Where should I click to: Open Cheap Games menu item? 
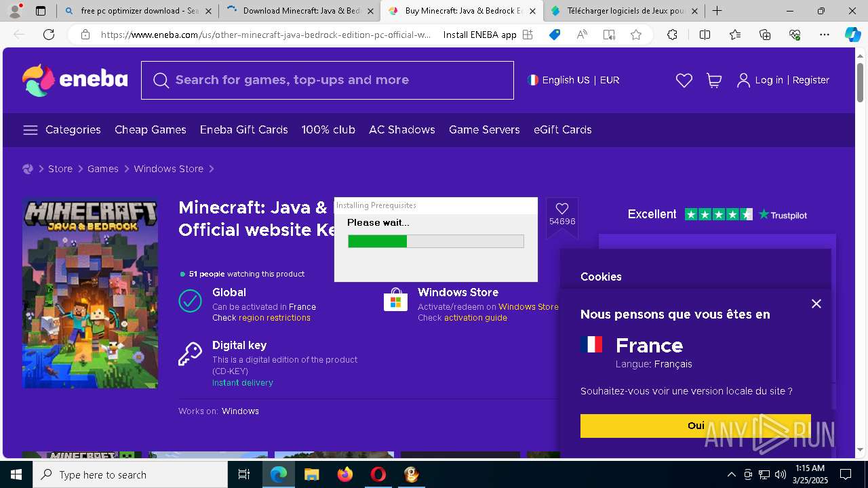click(151, 129)
